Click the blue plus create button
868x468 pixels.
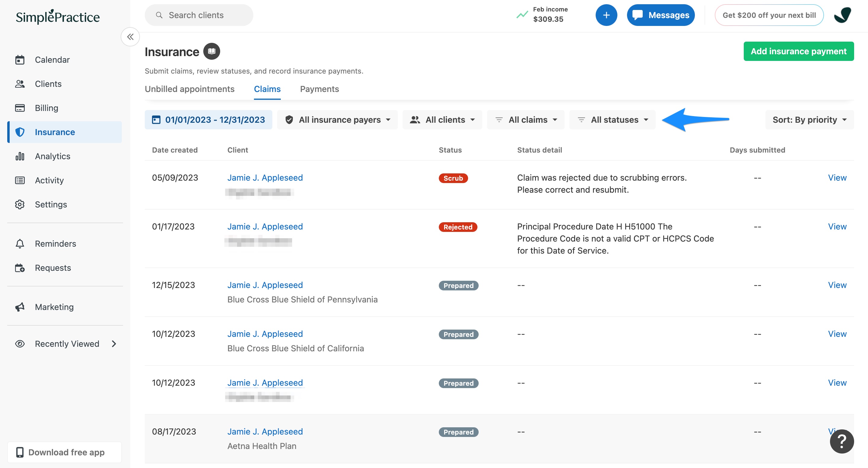(x=606, y=15)
